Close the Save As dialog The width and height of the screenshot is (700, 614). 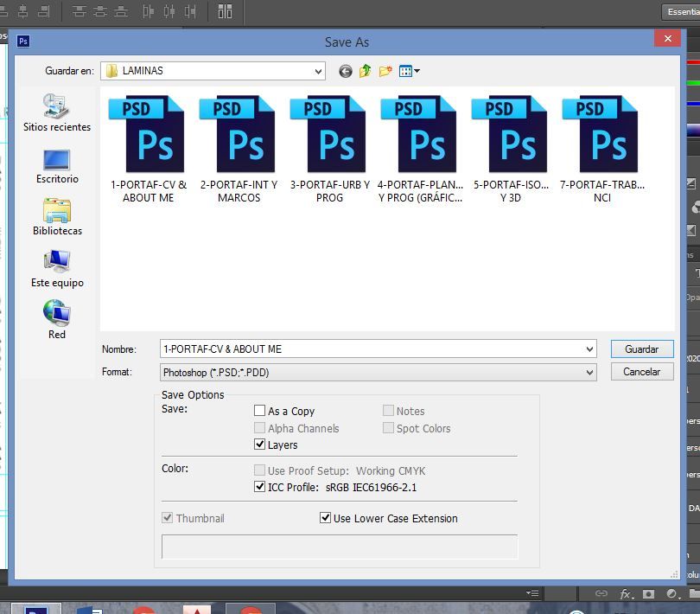(x=667, y=38)
